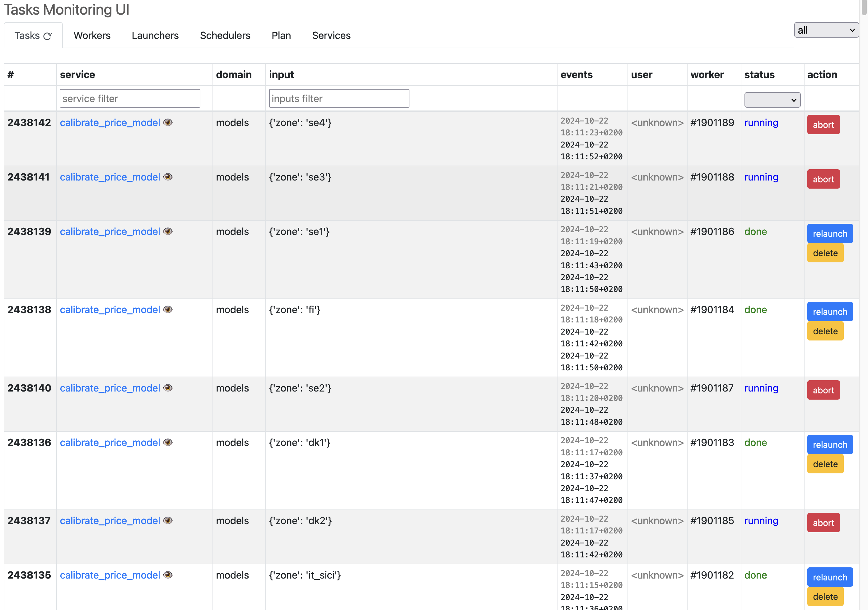Open the 'all' filter dropdown

(826, 30)
